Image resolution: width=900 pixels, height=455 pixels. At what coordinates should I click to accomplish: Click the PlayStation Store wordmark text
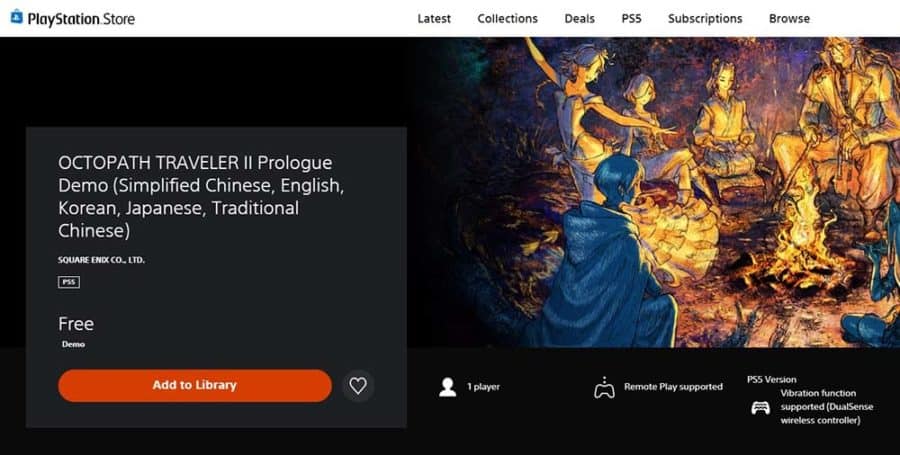coord(81,19)
